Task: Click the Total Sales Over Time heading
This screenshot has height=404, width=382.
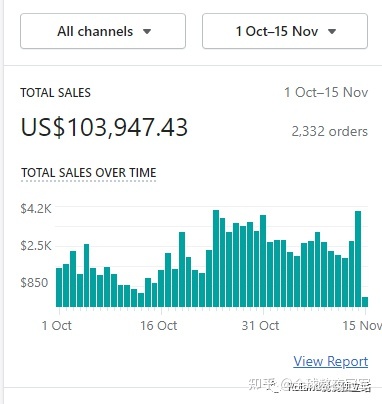Action: pos(89,173)
